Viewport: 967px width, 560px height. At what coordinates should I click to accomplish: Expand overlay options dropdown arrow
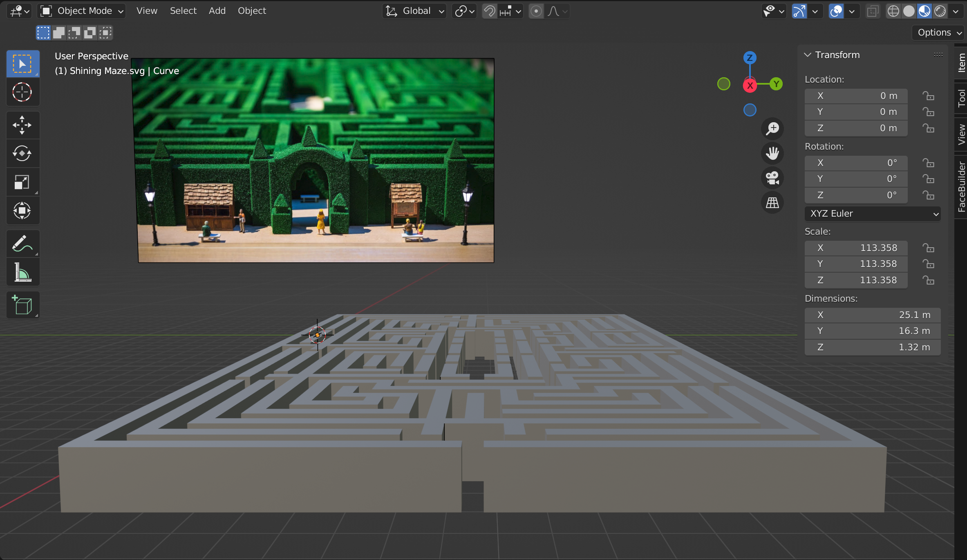click(x=852, y=11)
